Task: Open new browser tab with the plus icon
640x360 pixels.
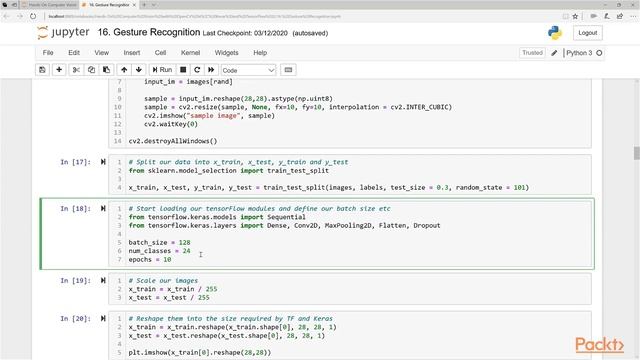Action: (x=144, y=5)
